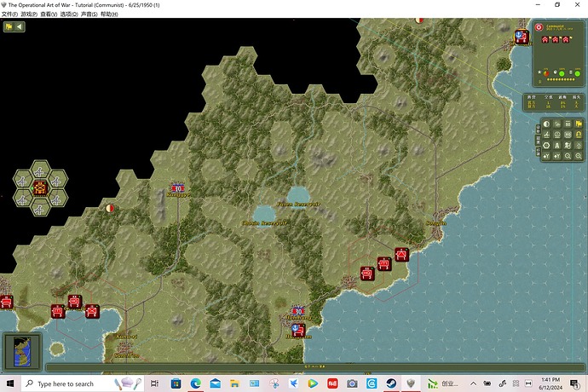The image size is (588, 392).
Task: Open the 选项(O) menu
Action: [69, 14]
